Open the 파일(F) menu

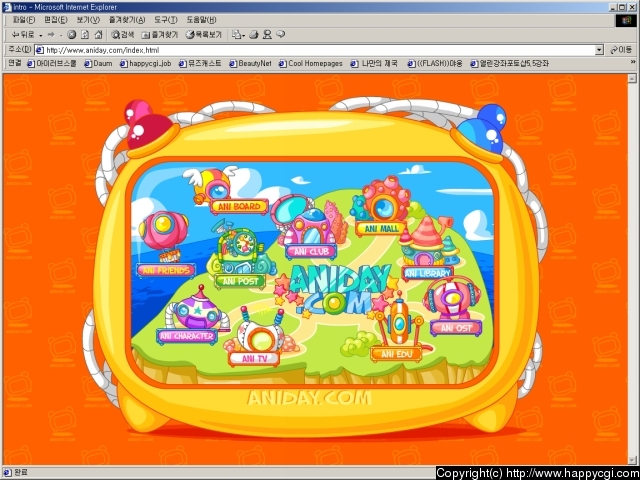coord(24,20)
